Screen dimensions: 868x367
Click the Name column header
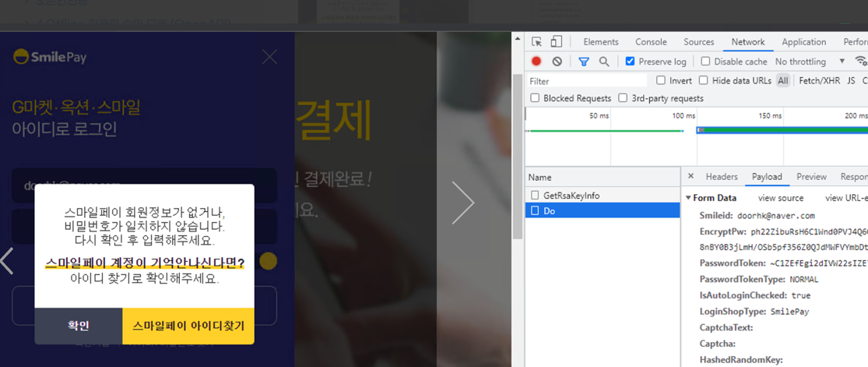[x=603, y=178]
